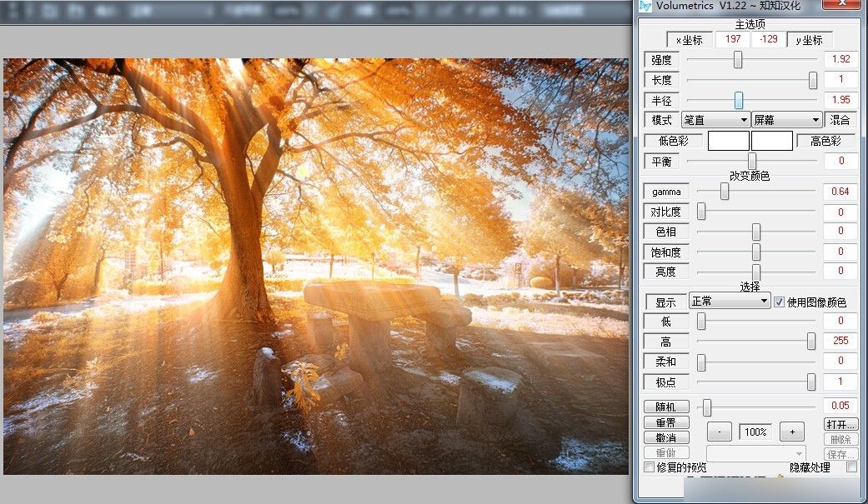Click the 半径 value field showing 1.95

coord(840,100)
